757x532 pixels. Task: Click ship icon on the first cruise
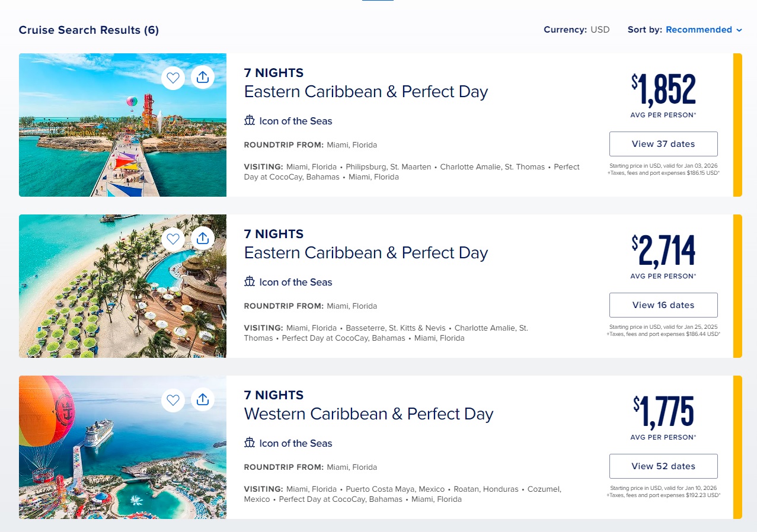(250, 121)
